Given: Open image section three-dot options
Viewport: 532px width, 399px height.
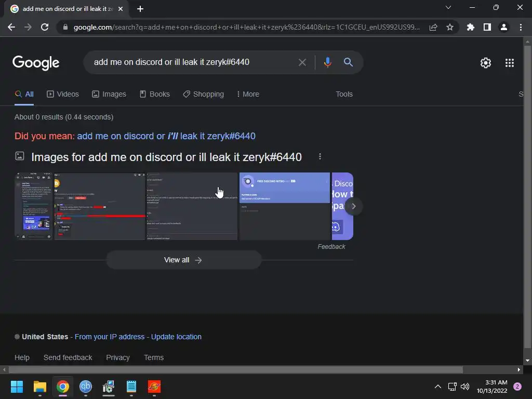Looking at the screenshot, I should (x=320, y=156).
